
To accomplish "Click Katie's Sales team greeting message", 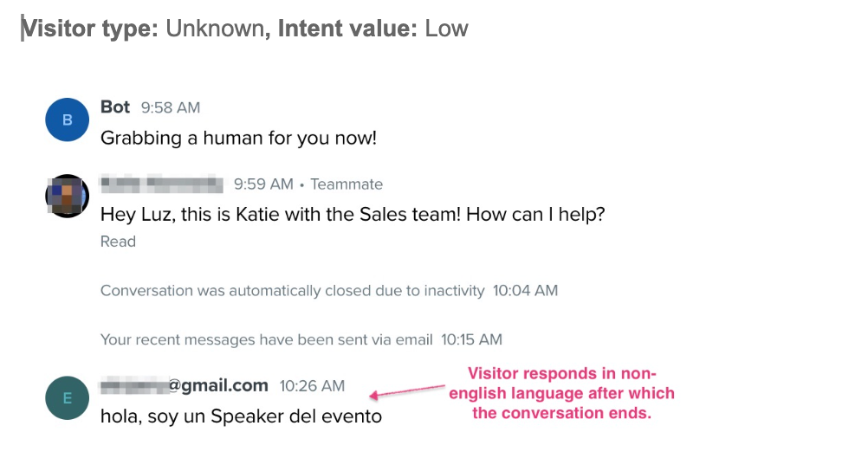I will [353, 214].
